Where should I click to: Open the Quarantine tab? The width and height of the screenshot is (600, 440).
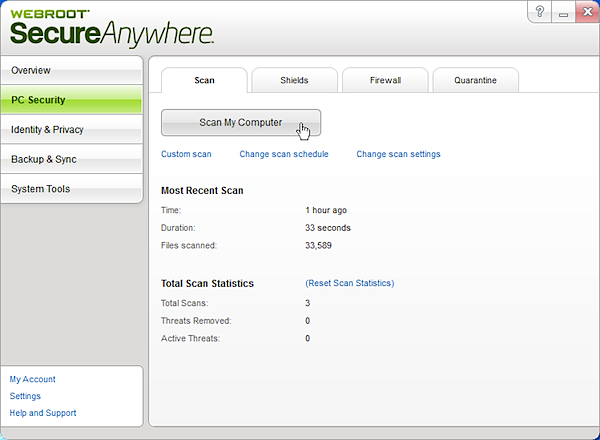pos(475,80)
